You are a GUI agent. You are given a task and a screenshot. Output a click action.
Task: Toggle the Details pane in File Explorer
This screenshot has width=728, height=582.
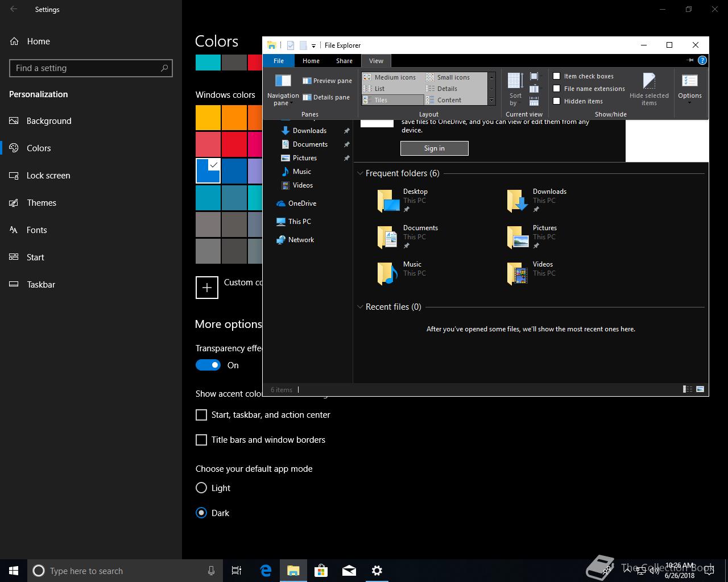pos(326,97)
